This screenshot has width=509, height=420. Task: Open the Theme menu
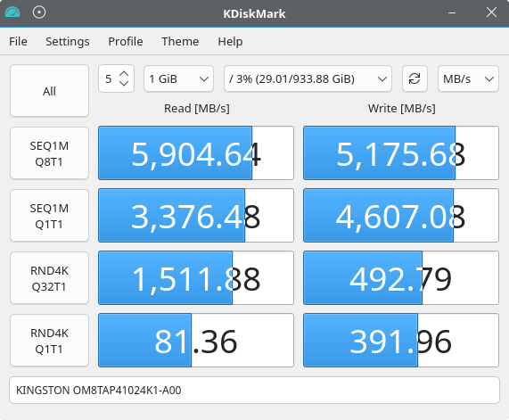tap(180, 42)
